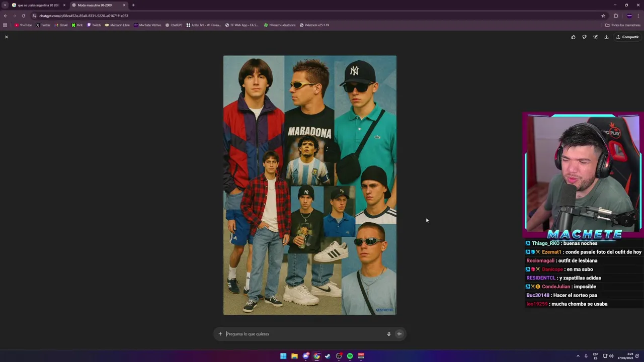Open the apps grid in bookmarks bar

[x=5, y=25]
